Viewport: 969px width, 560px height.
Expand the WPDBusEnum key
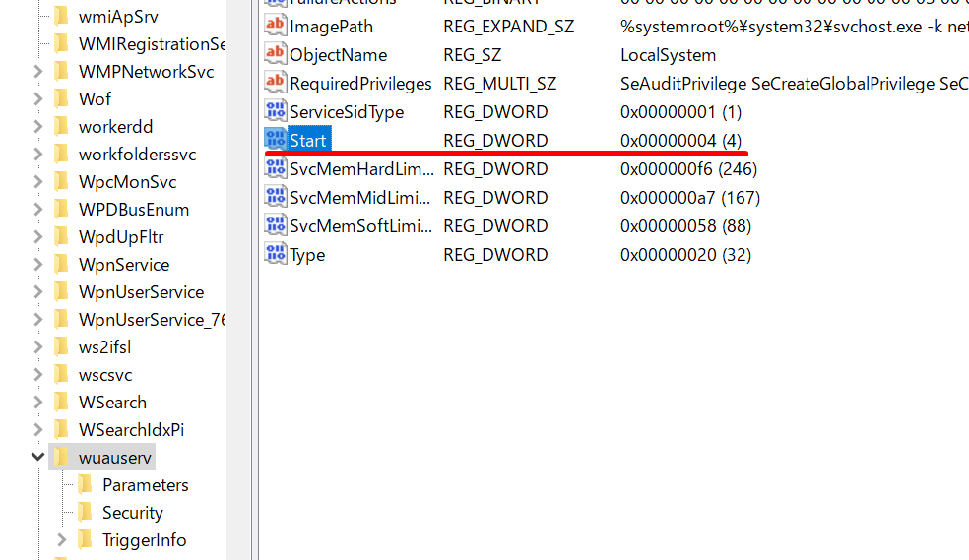[38, 210]
